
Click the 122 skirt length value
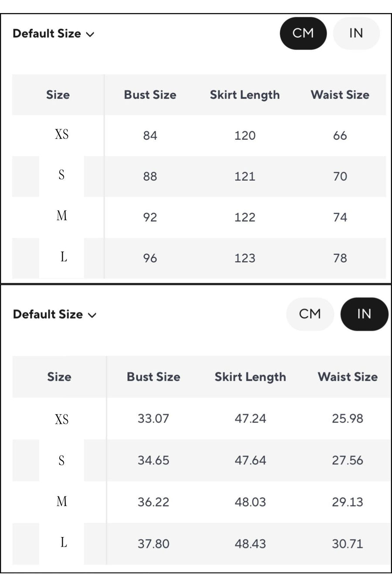(x=245, y=217)
